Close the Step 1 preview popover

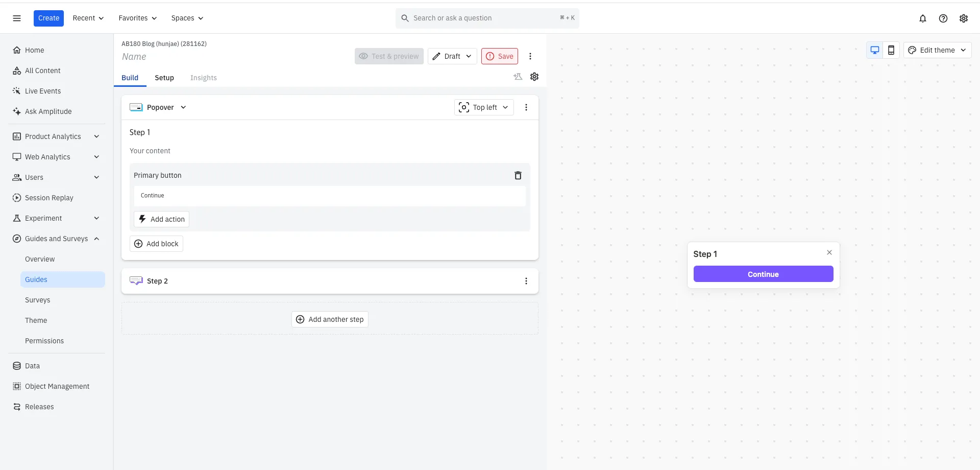(x=829, y=252)
